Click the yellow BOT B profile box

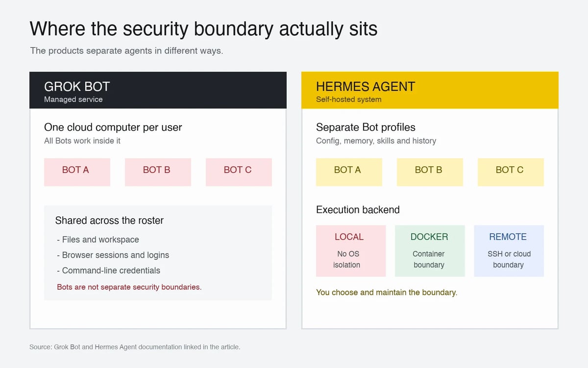[x=430, y=172]
